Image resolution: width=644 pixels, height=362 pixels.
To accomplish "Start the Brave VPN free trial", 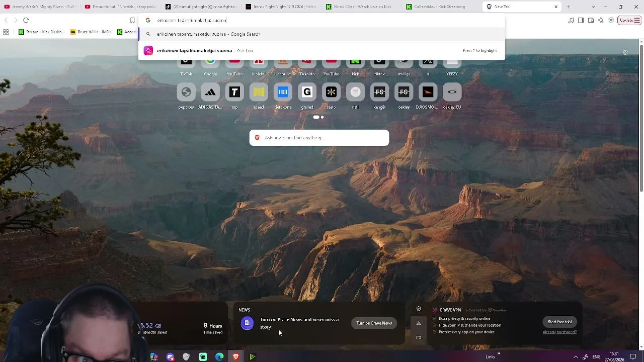I will (559, 322).
